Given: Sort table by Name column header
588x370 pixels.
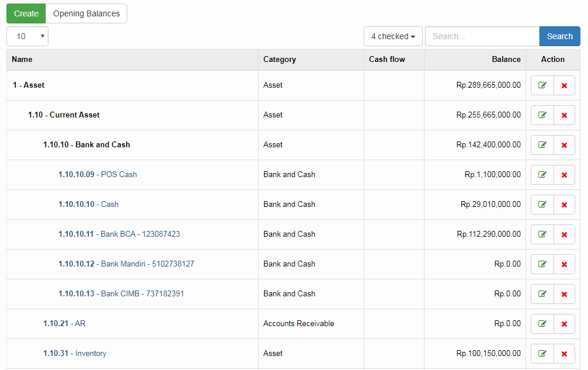Looking at the screenshot, I should coord(22,59).
